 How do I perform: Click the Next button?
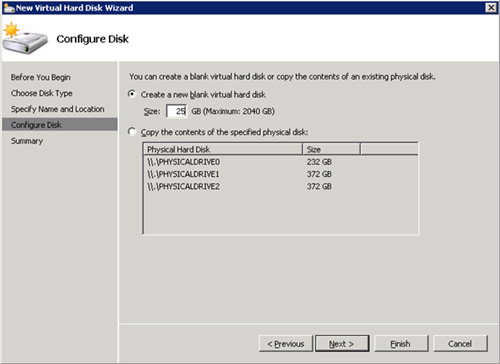click(342, 344)
